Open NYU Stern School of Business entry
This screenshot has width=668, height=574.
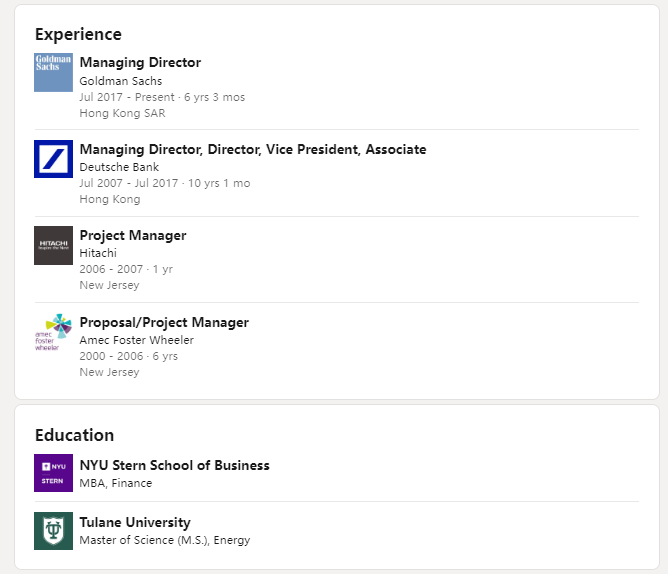(x=175, y=465)
